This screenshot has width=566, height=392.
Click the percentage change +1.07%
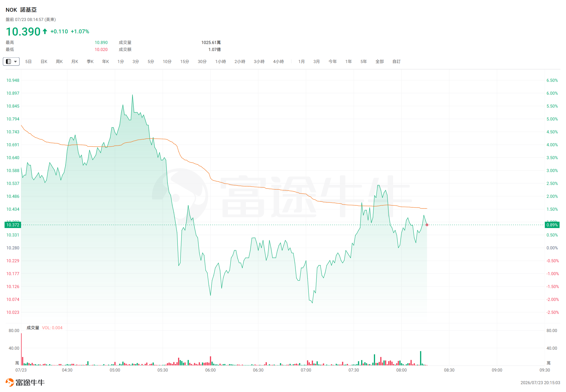pyautogui.click(x=80, y=31)
